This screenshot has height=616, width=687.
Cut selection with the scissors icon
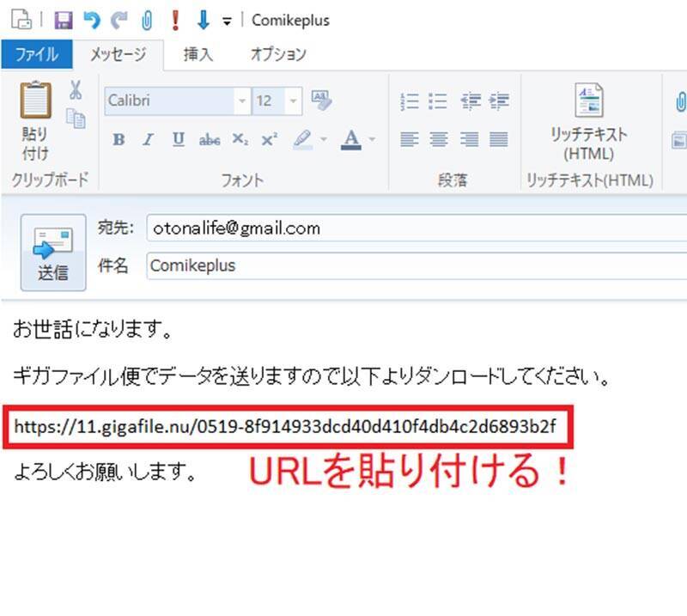tap(76, 90)
